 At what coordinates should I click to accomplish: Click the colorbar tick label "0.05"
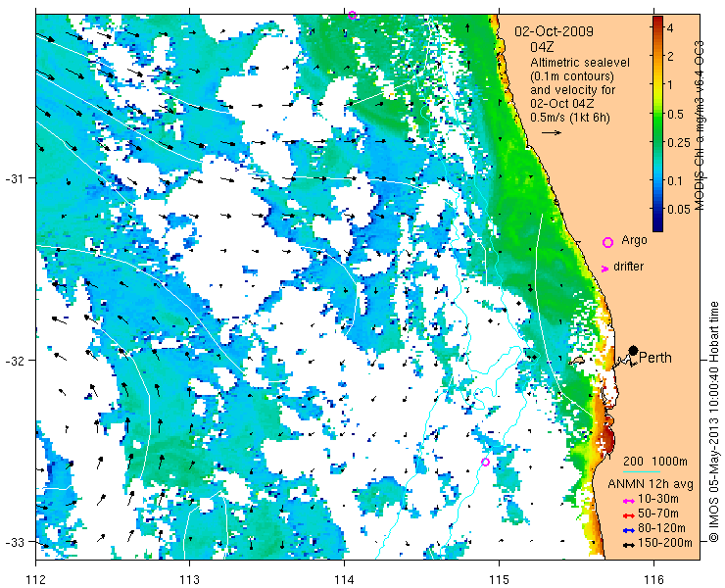tap(679, 209)
